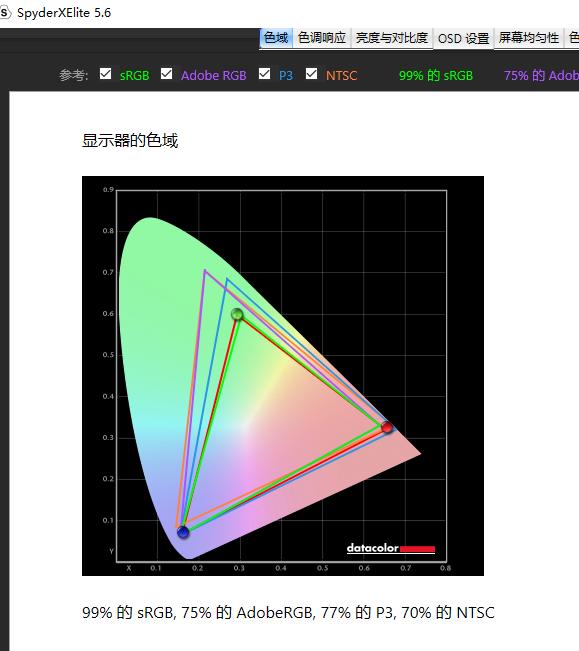Switch to the 色域 tab

point(276,38)
